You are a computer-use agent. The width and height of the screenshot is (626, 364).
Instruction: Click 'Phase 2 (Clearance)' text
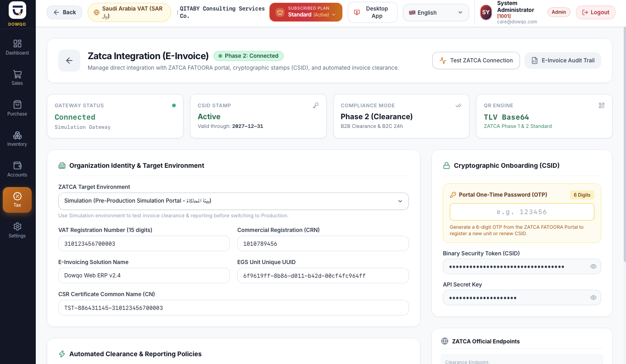click(x=376, y=116)
